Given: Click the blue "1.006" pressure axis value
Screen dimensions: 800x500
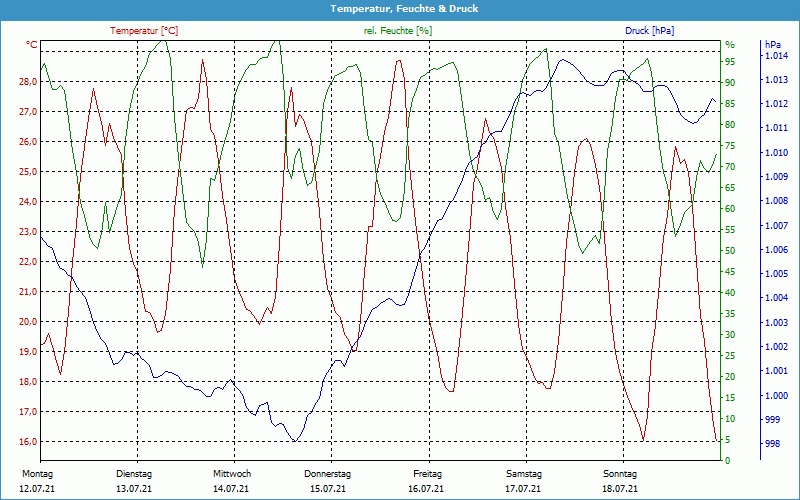Looking at the screenshot, I should [777, 249].
